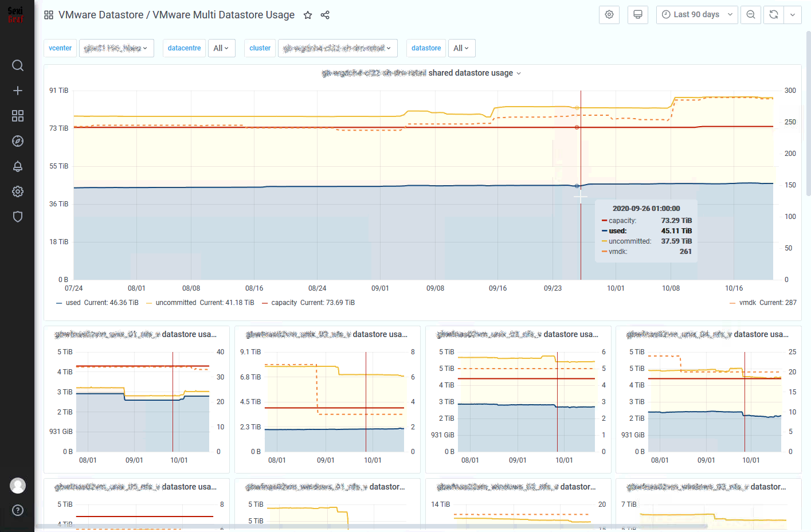
Task: Open the datacentre All dropdown
Action: click(x=221, y=48)
